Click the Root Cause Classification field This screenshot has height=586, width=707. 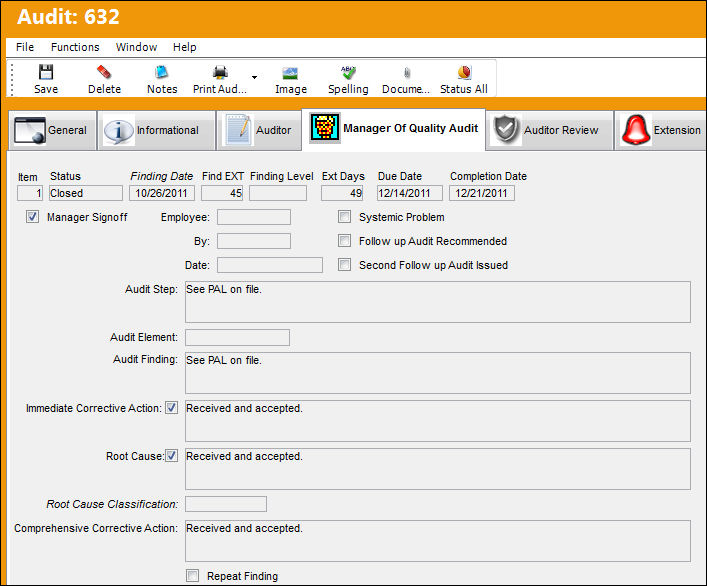pos(226,504)
